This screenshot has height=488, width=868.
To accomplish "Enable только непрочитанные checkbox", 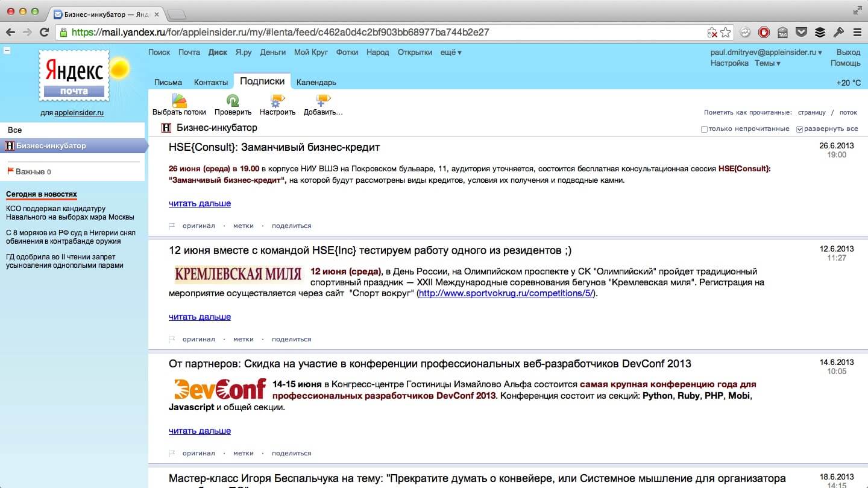I will tap(704, 129).
